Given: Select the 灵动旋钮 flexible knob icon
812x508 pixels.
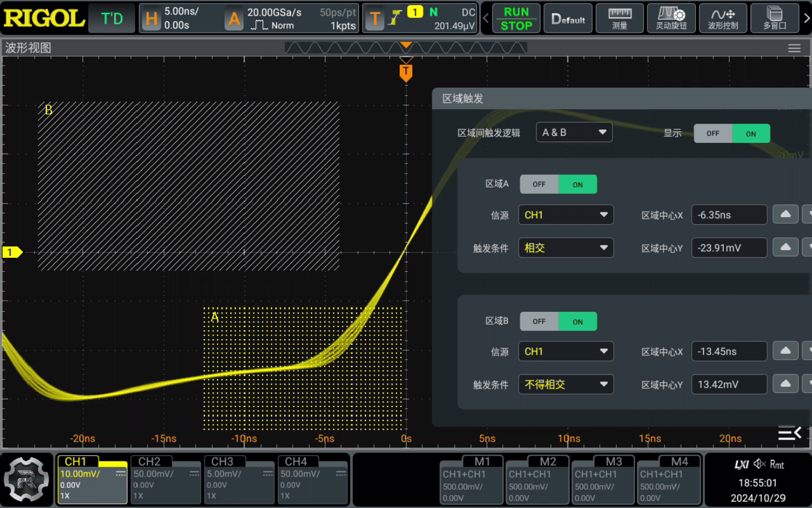Looking at the screenshot, I should click(671, 18).
